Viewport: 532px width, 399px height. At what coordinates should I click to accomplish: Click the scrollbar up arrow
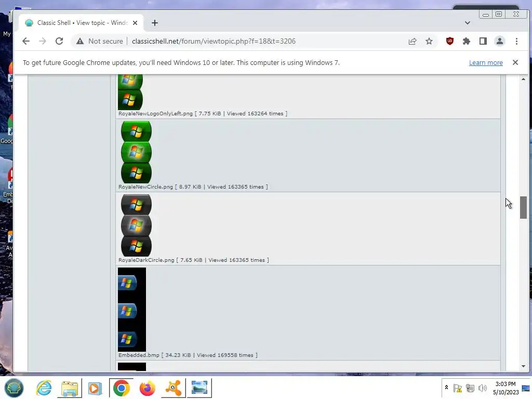click(x=523, y=79)
